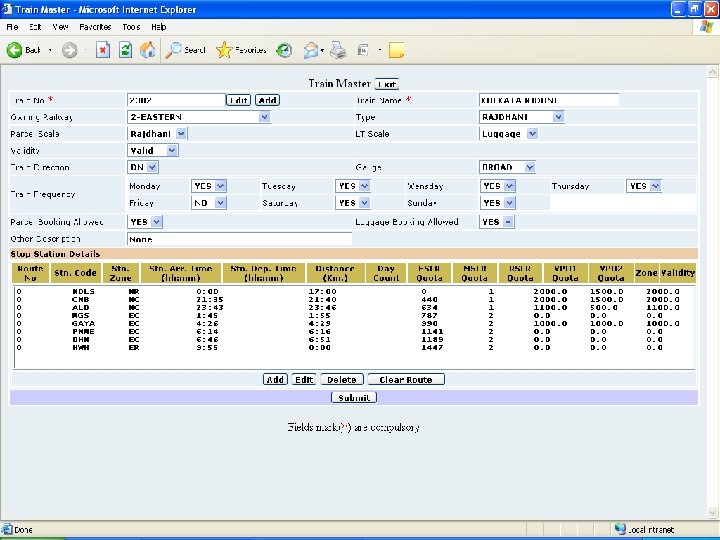Open the Tools menu
This screenshot has height=540, width=720.
tap(131, 27)
